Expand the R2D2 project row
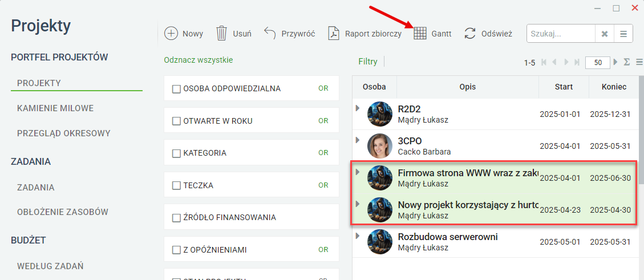The width and height of the screenshot is (644, 280). pyautogui.click(x=358, y=108)
